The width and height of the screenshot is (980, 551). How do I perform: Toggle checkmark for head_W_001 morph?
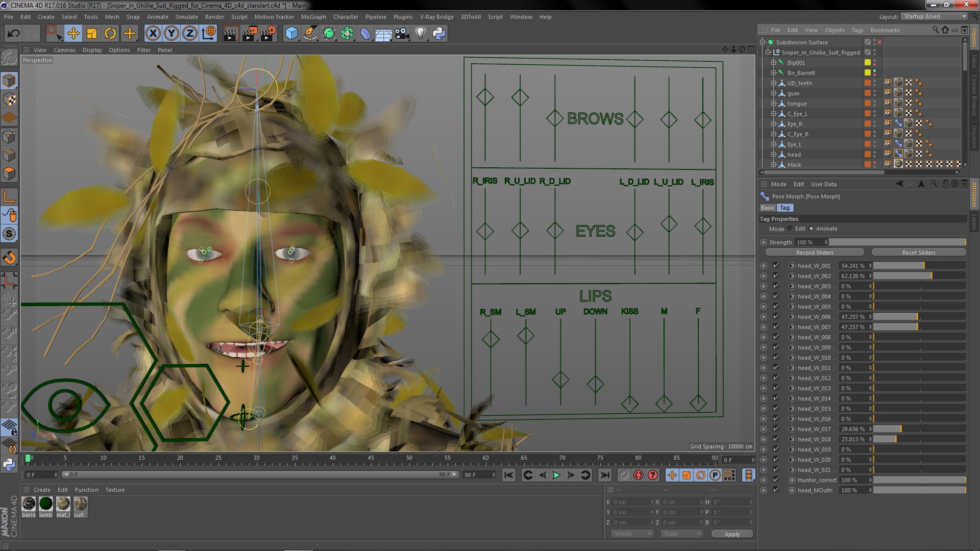[x=776, y=265]
